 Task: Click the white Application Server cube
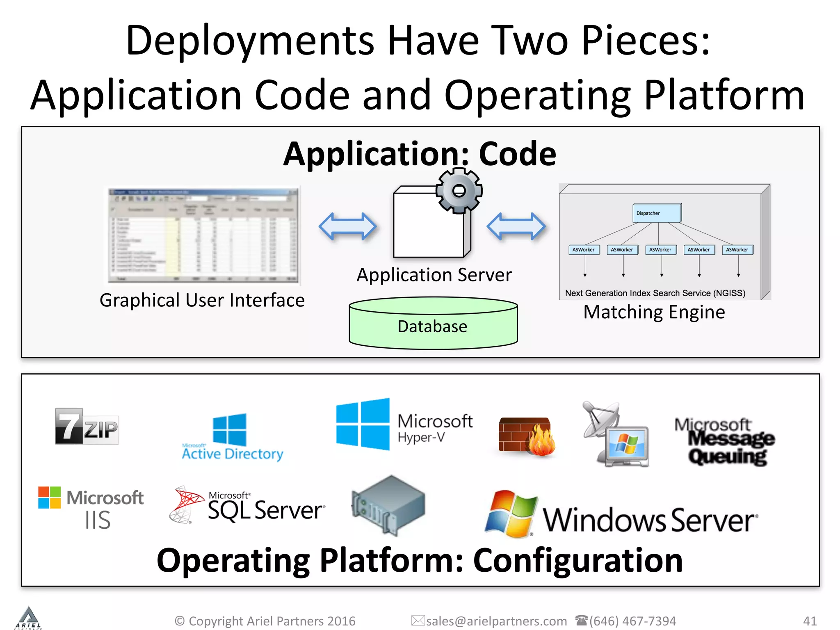click(x=429, y=226)
